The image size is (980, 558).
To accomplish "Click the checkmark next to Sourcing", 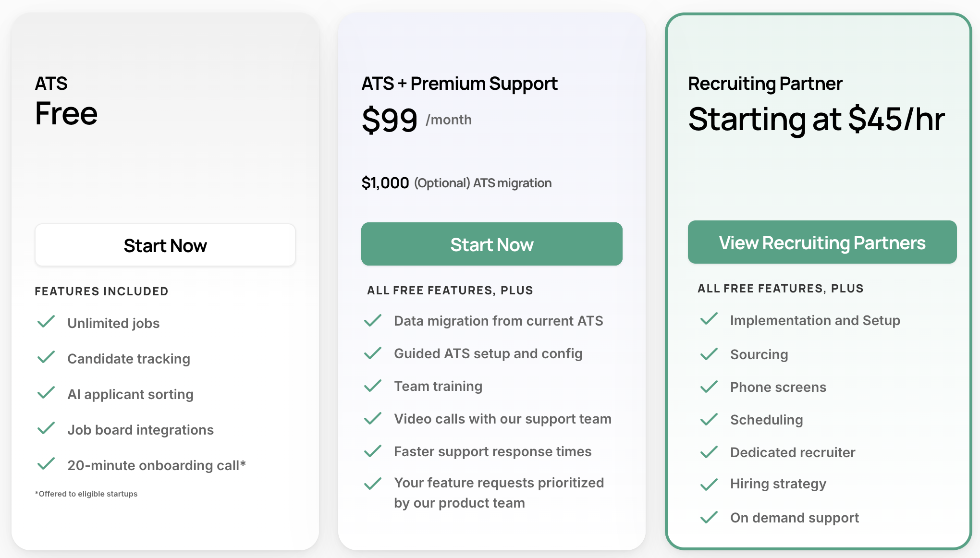I will [x=709, y=353].
